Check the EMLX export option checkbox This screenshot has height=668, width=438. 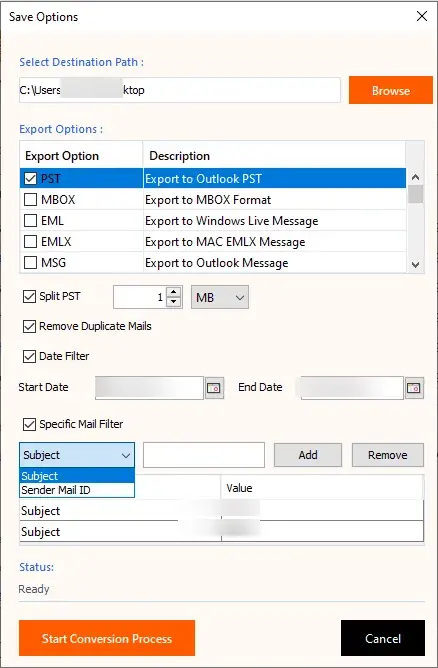pyautogui.click(x=30, y=242)
